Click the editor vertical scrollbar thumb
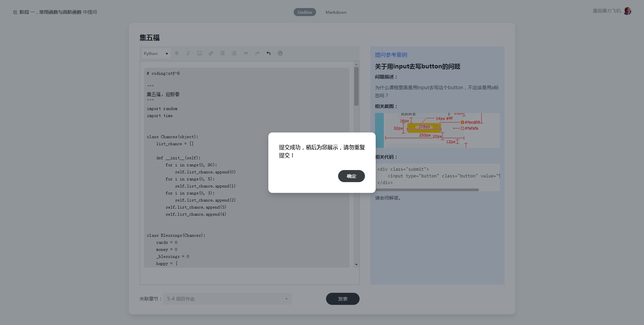 tap(356, 86)
